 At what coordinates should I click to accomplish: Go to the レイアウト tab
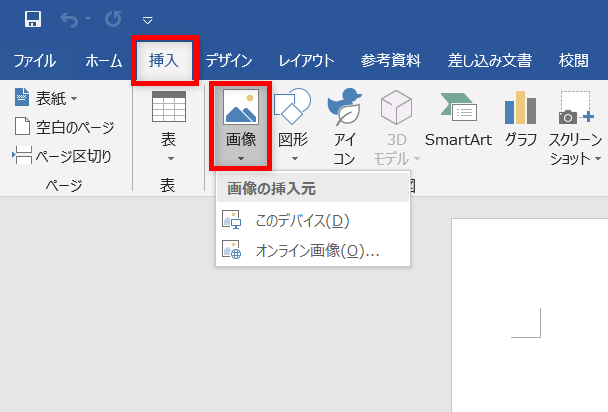pos(306,61)
